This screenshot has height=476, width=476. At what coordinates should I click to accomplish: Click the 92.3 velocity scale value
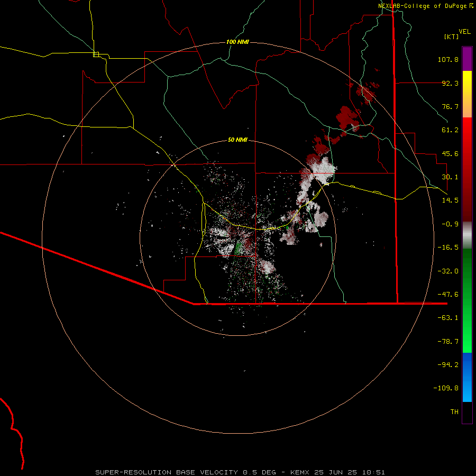[450, 83]
